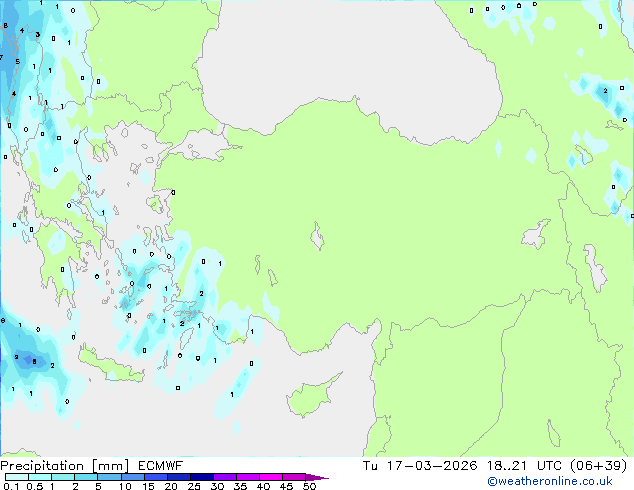Pick the legend swatch between 0.1 and 0.5

(x=16, y=477)
